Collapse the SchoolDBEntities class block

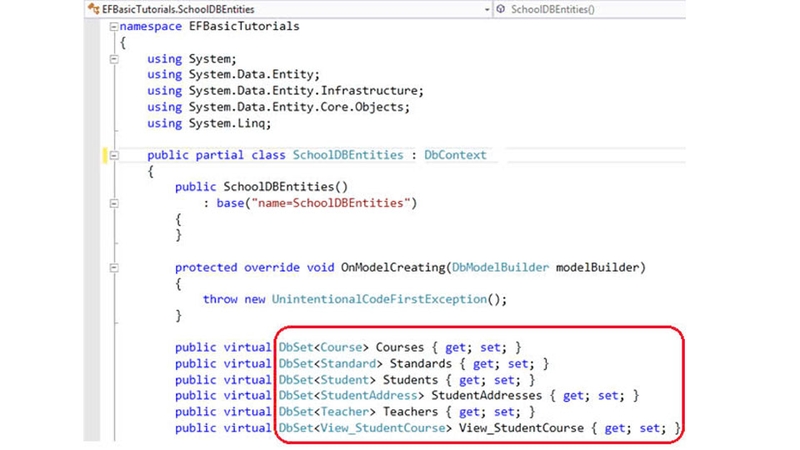click(x=114, y=155)
